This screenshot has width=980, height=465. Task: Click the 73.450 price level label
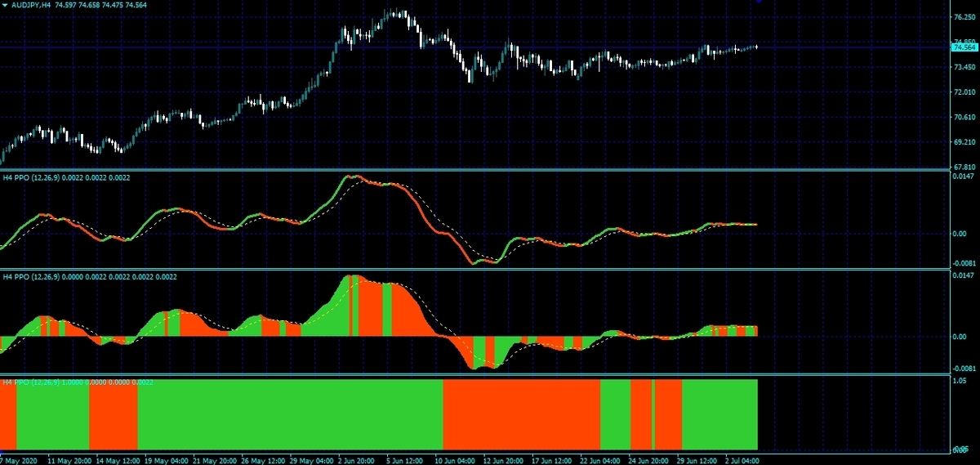(964, 67)
